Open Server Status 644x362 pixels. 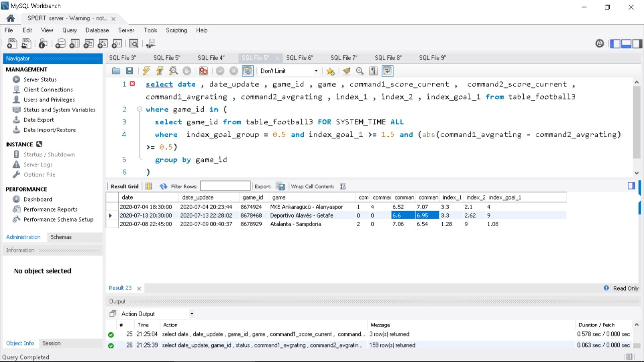40,79
